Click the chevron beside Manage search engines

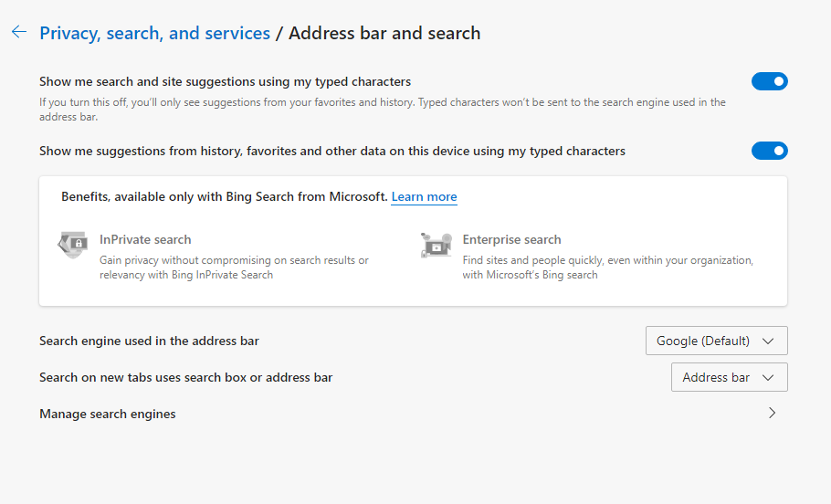click(x=772, y=413)
